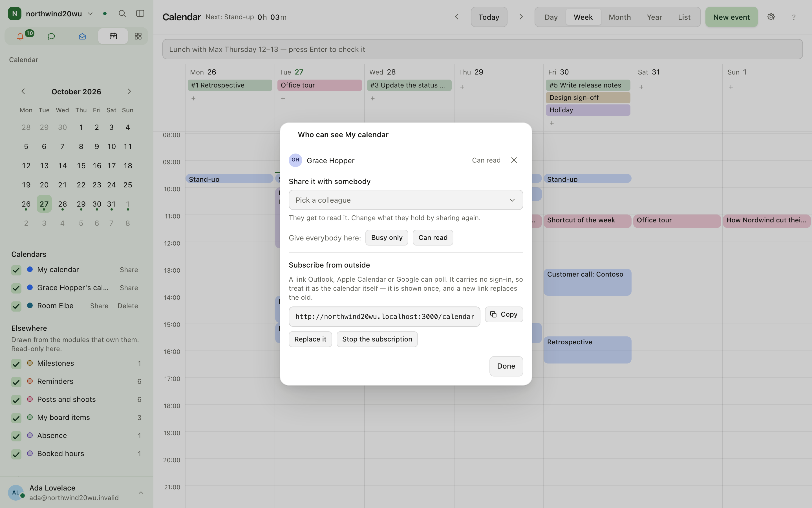The height and width of the screenshot is (508, 812).
Task: Switch to Year view
Action: (654, 17)
